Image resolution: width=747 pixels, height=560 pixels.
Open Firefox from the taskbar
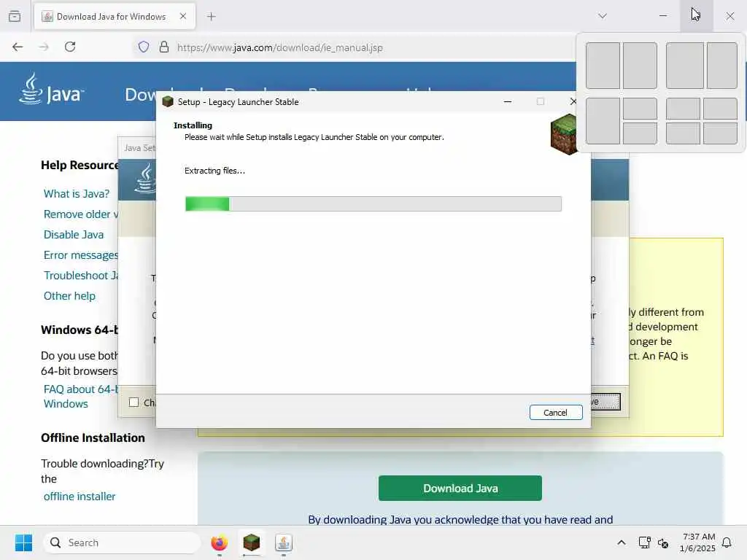tap(219, 542)
